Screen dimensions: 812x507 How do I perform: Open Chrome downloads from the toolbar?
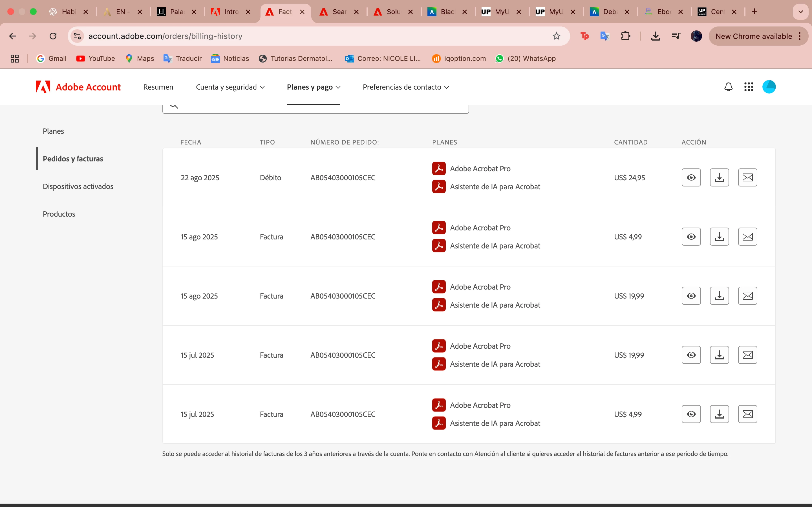coord(655,36)
